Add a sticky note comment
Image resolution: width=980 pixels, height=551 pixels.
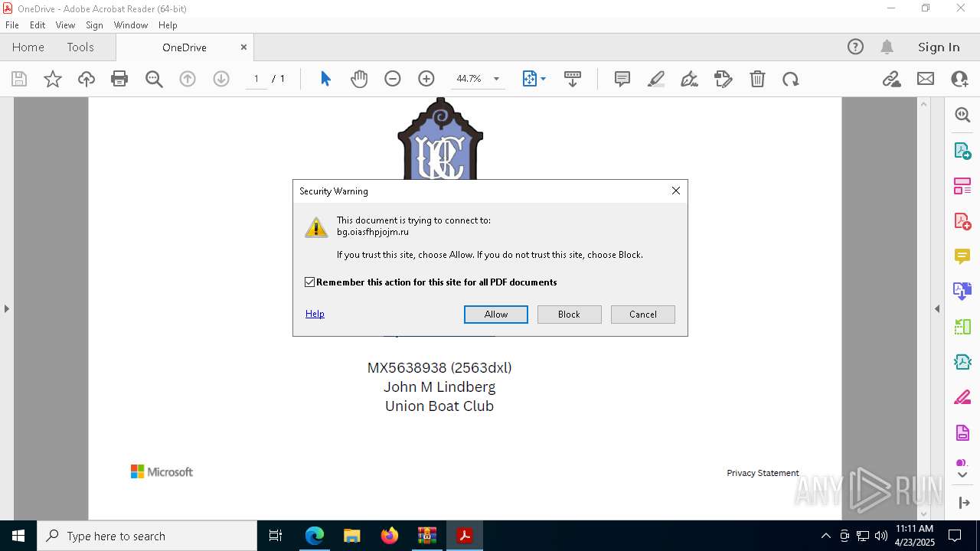click(622, 79)
